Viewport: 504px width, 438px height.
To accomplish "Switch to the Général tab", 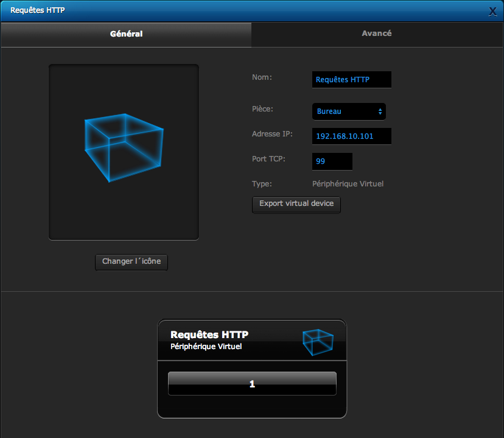I will [x=126, y=34].
